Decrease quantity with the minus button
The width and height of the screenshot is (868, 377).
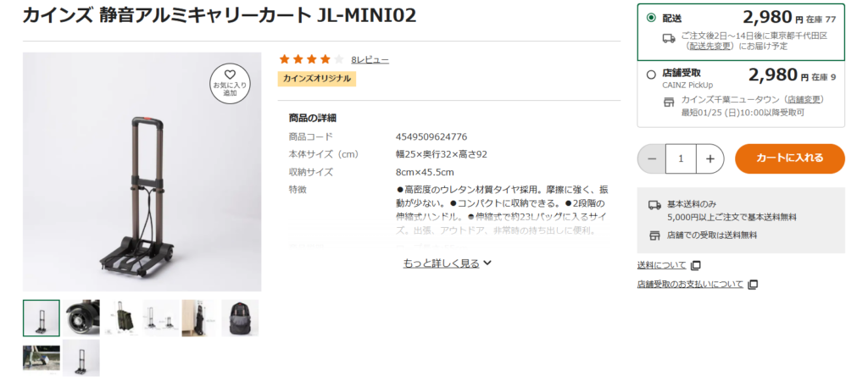652,159
